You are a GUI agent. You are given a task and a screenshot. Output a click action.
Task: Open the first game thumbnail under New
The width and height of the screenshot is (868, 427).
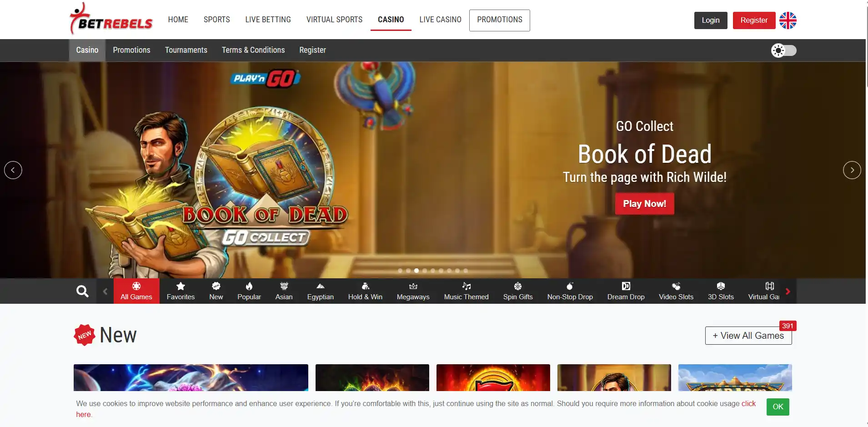pyautogui.click(x=191, y=377)
